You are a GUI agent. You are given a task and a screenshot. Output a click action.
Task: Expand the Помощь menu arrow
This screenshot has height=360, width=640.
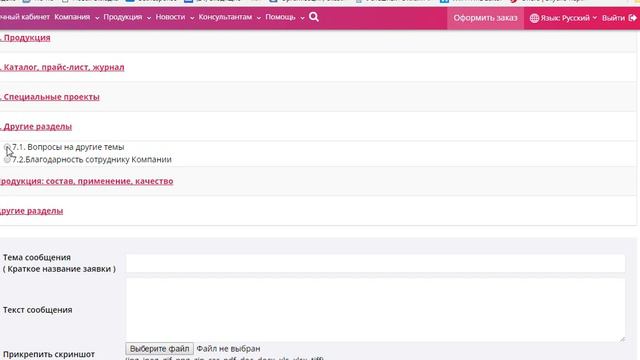[x=302, y=18]
